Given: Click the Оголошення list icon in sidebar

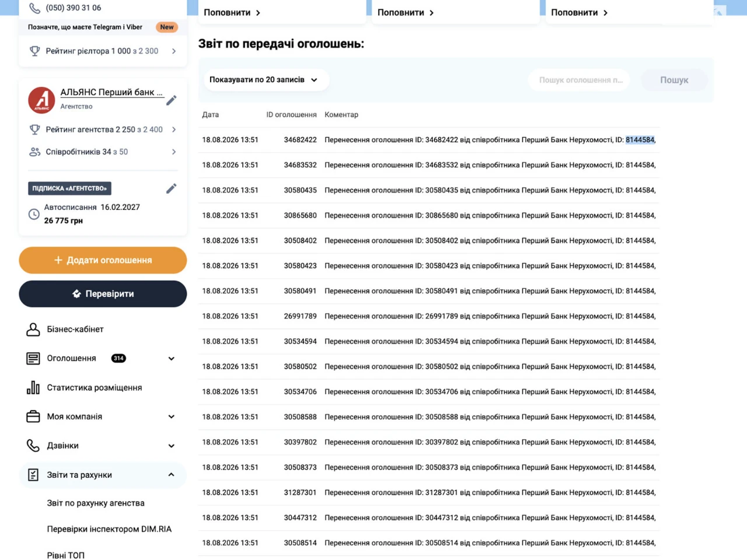Looking at the screenshot, I should click(x=33, y=358).
